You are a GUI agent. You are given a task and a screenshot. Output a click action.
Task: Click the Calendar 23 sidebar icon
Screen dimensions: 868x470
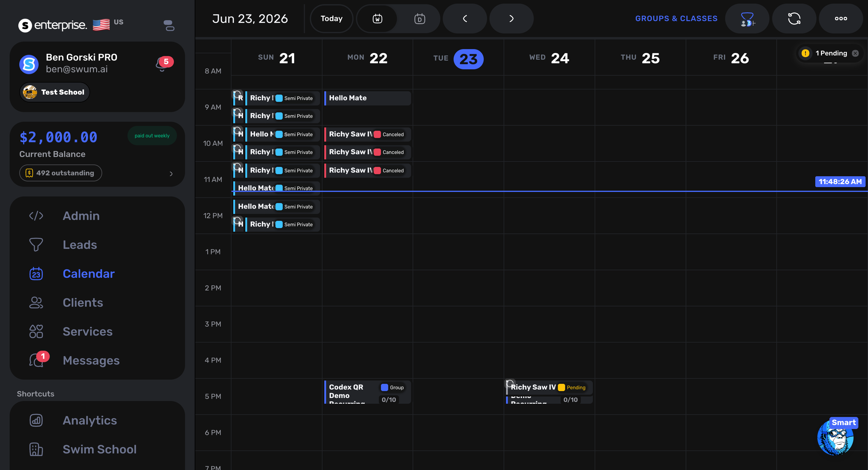[36, 274]
